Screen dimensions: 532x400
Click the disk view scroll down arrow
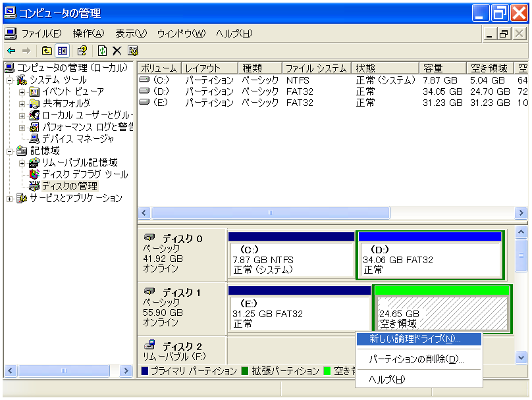[521, 357]
